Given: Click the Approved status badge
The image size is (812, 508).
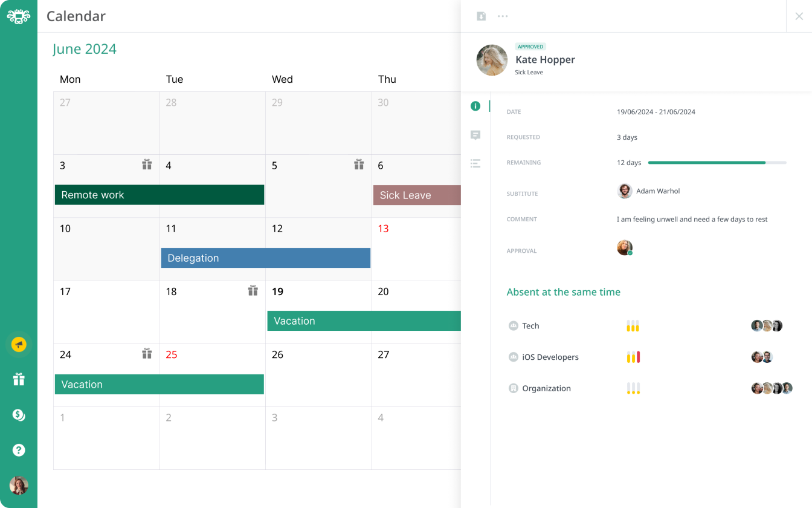Looking at the screenshot, I should (x=530, y=47).
